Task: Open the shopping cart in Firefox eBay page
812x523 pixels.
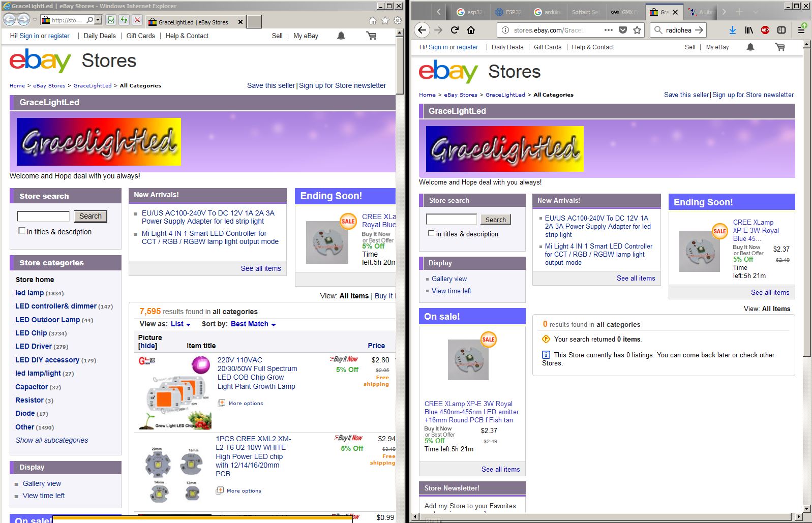Action: [780, 47]
